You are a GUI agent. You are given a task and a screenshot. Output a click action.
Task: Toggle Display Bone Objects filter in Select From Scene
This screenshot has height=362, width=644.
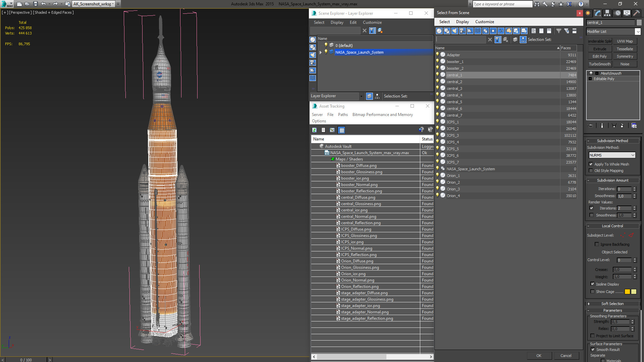point(501,31)
